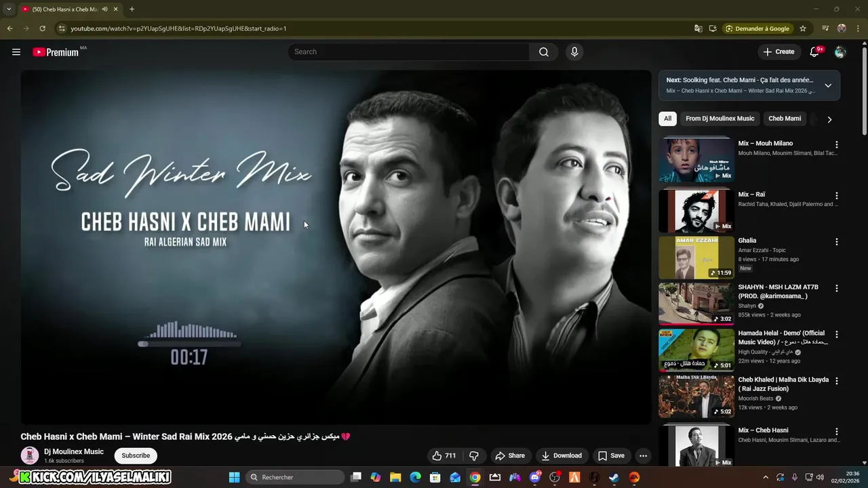Start voice search with the microphone
Viewport: 868px width, 488px height.
(x=574, y=52)
